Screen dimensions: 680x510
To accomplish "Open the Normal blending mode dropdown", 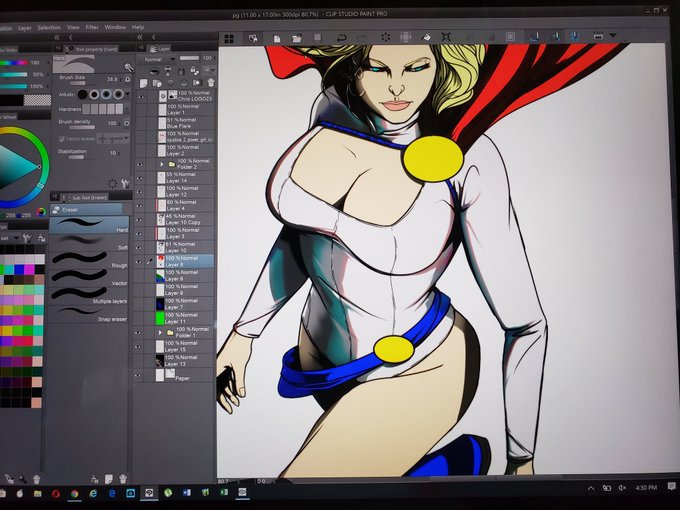I will (159, 59).
